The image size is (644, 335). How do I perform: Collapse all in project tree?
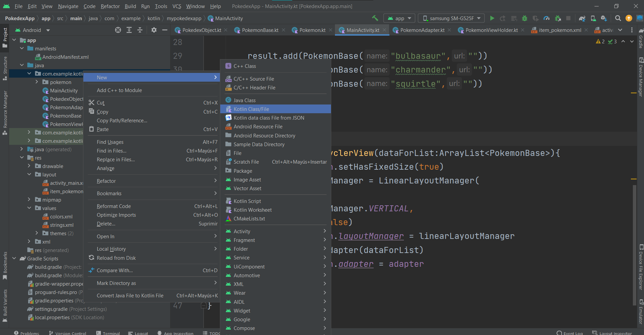(x=140, y=30)
